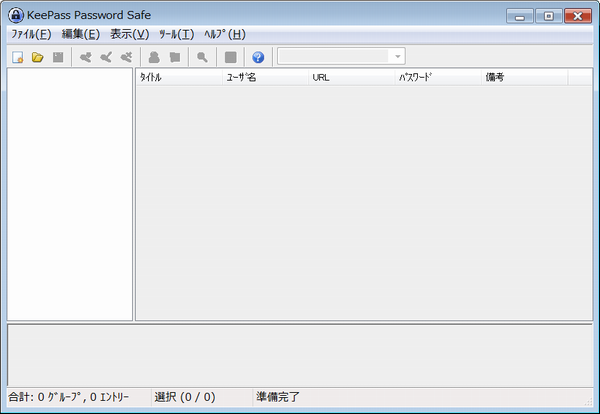Click the Copy username person icon
The width and height of the screenshot is (600, 414).
click(154, 57)
